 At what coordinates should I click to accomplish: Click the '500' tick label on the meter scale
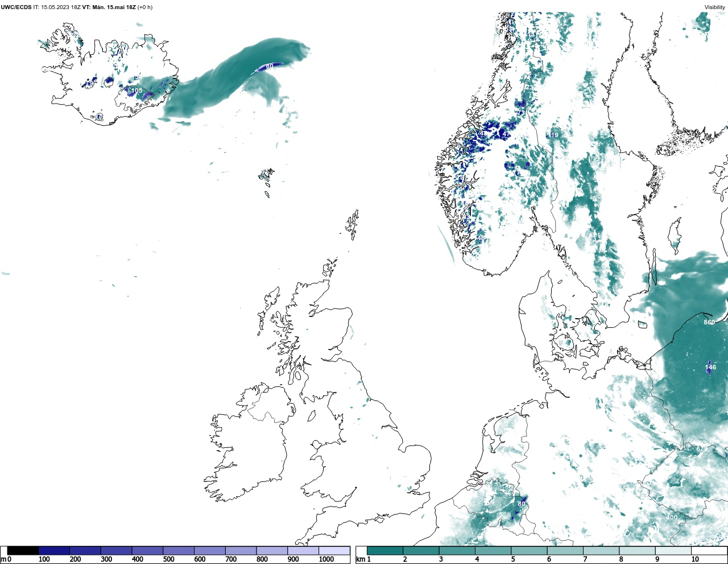[x=169, y=559]
